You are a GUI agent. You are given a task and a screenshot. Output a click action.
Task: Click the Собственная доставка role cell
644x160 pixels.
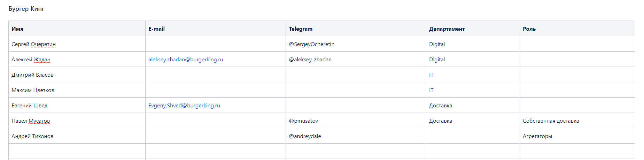click(551, 121)
